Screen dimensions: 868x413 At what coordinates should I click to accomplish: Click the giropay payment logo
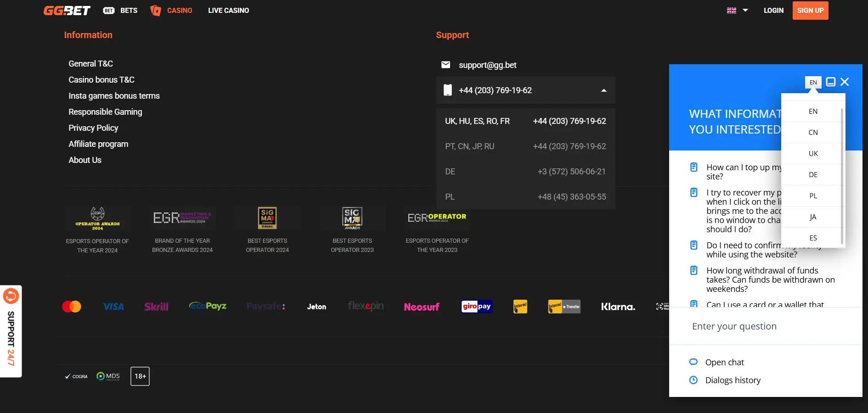pos(477,307)
